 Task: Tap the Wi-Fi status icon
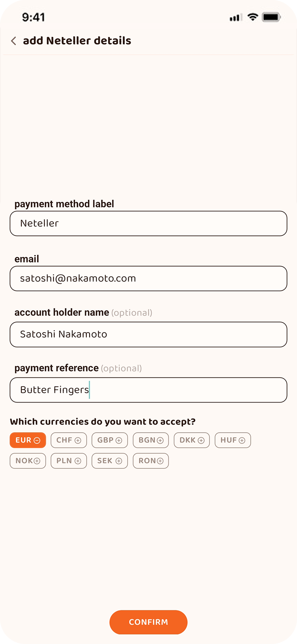click(253, 17)
